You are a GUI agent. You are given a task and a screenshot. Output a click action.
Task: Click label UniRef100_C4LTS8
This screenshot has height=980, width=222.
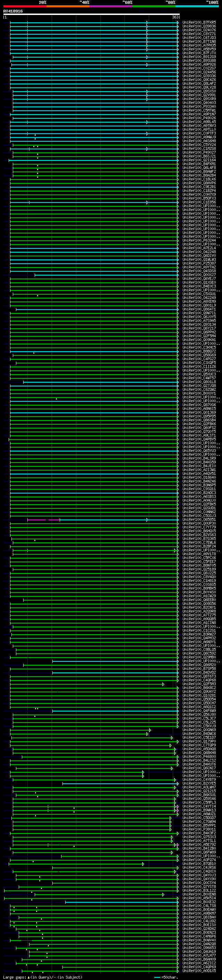point(199,906)
